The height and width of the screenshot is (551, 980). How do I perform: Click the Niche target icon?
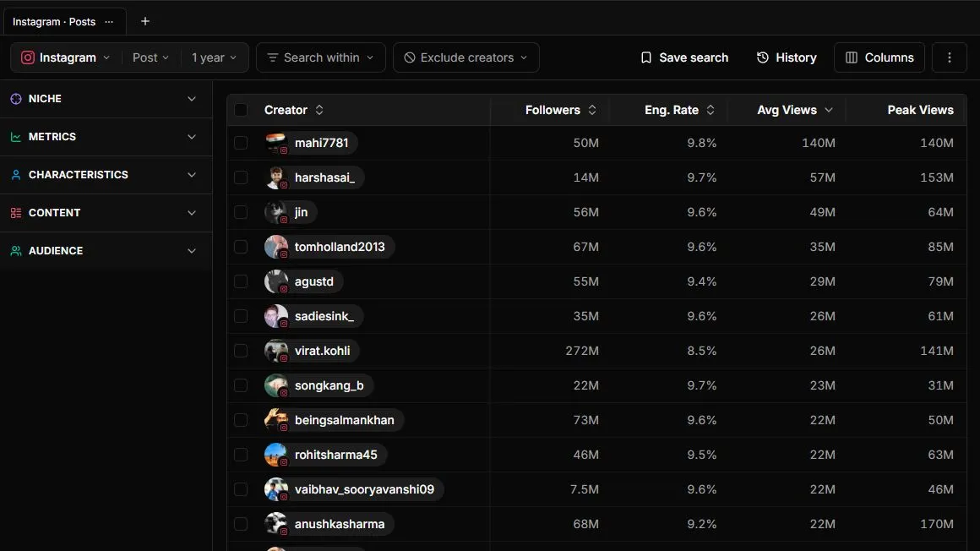(x=16, y=99)
